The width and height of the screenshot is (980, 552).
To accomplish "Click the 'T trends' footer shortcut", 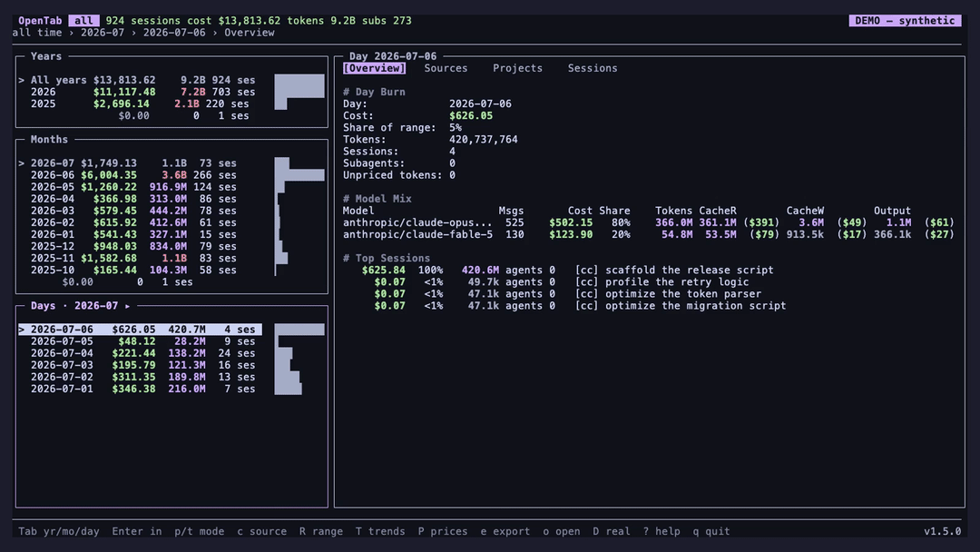I will click(x=380, y=531).
